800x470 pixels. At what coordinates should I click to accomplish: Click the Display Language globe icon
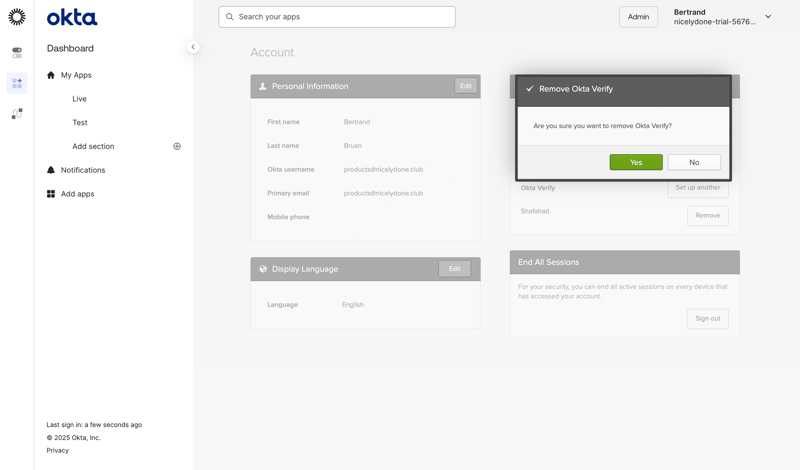(x=263, y=269)
